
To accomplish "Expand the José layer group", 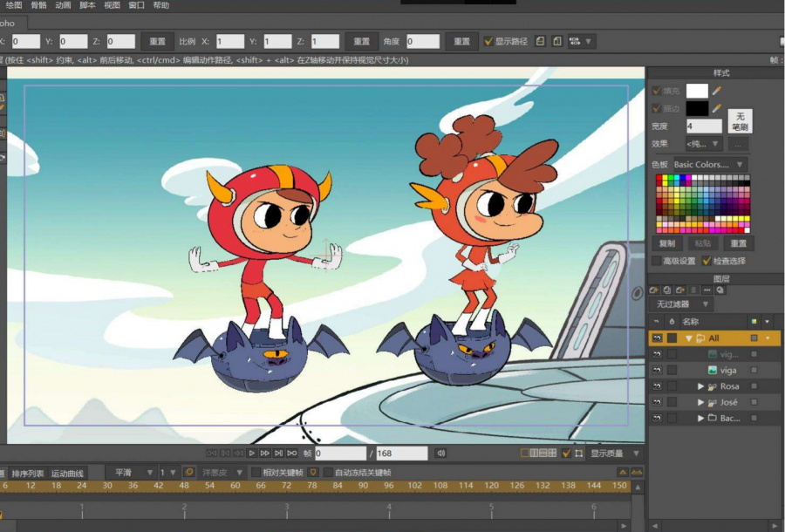I will pyautogui.click(x=700, y=403).
